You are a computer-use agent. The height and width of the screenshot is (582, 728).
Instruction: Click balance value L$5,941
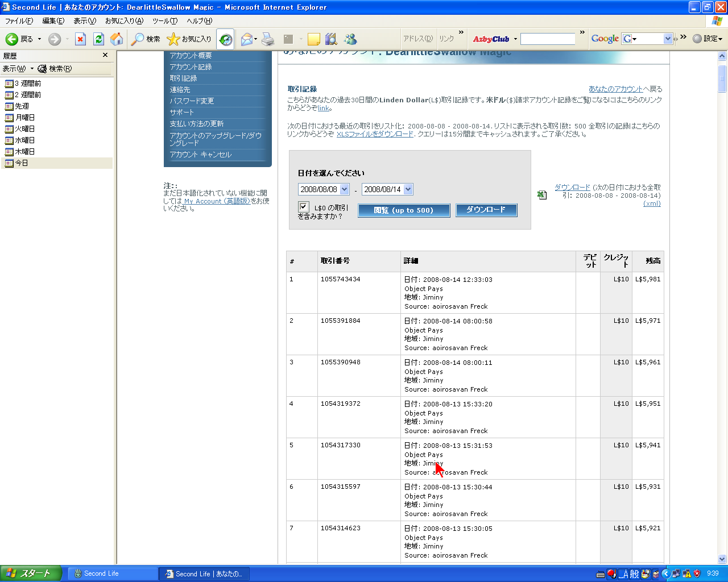pos(648,445)
